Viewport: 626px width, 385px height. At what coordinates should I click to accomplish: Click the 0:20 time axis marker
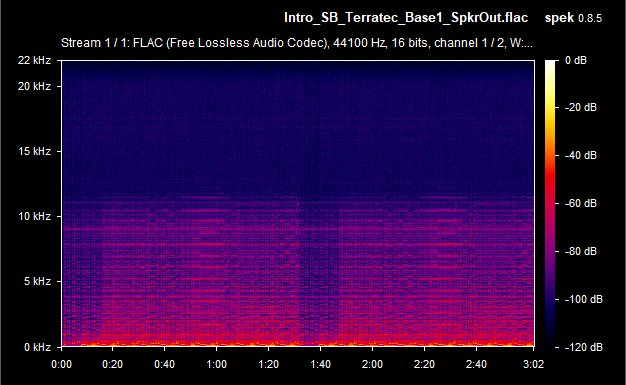(x=113, y=364)
